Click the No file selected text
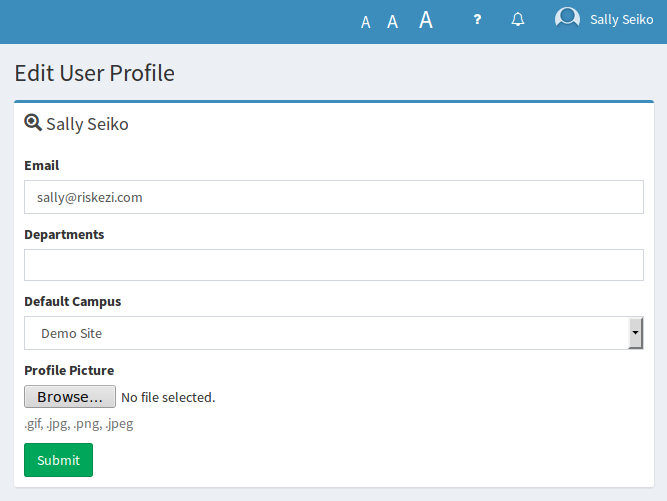Viewport: 667px width, 501px height. pos(168,397)
